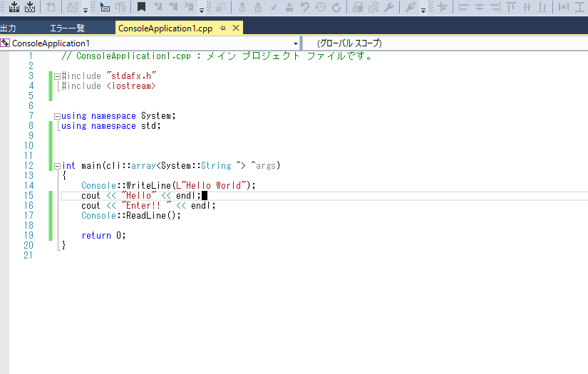This screenshot has height=374, width=588.
Task: Click the display object member list icon
Action: (x=105, y=7)
